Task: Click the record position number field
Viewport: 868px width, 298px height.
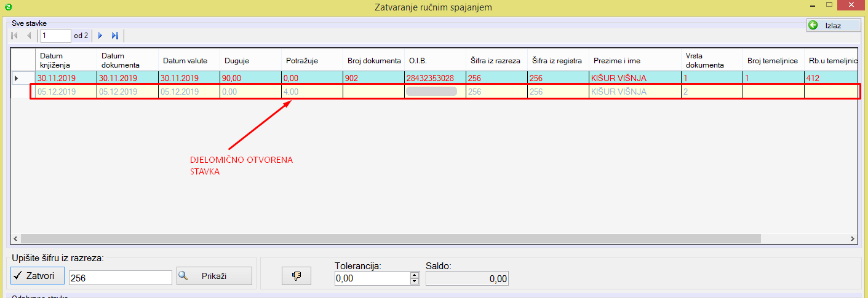Action: click(55, 36)
